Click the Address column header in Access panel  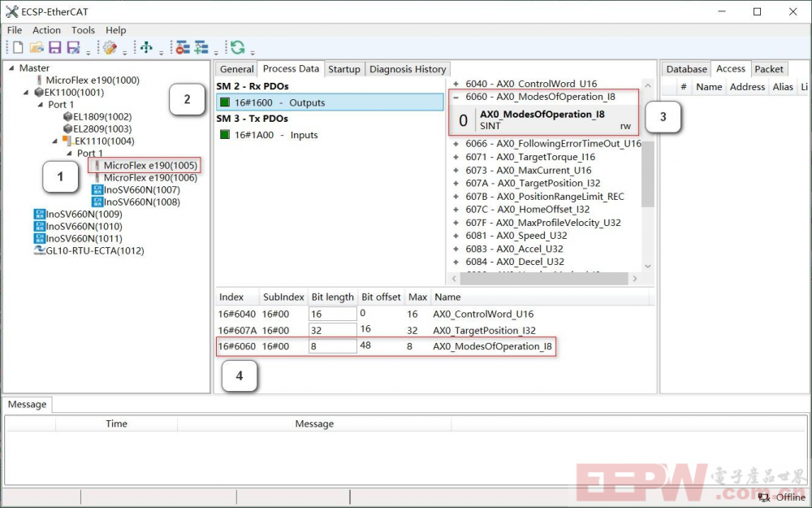(x=747, y=87)
